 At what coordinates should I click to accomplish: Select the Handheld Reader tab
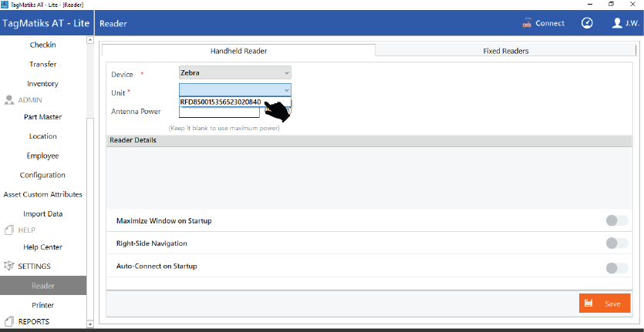click(238, 51)
